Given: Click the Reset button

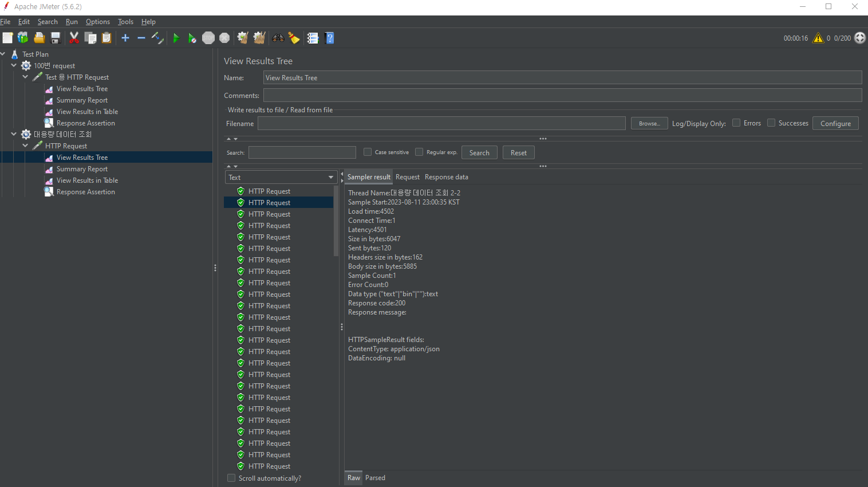Looking at the screenshot, I should click(x=519, y=152).
